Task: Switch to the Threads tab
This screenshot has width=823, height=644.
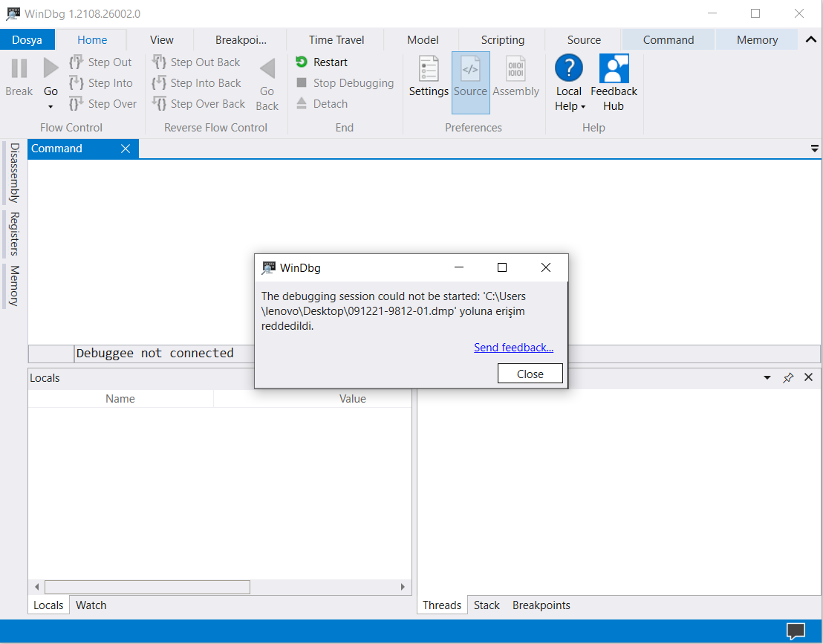Action: point(442,605)
